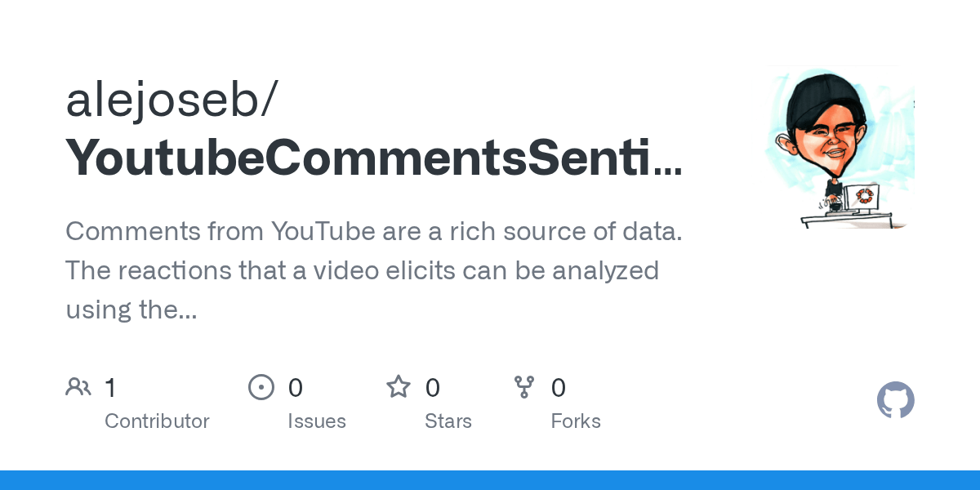Click the truncated "using the…" description line
This screenshot has height=490, width=980.
pyautogui.click(x=131, y=310)
